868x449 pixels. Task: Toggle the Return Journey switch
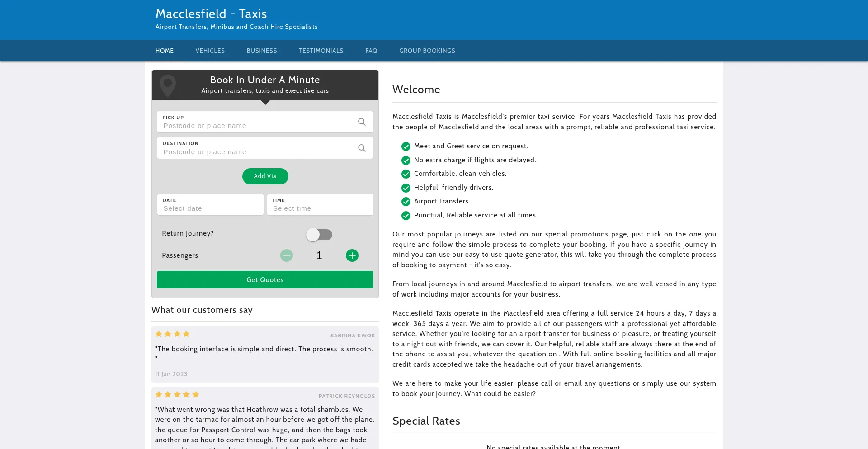pyautogui.click(x=319, y=235)
